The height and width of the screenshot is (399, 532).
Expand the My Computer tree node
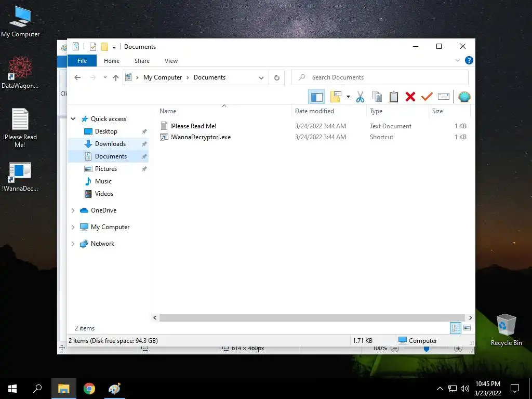click(73, 227)
